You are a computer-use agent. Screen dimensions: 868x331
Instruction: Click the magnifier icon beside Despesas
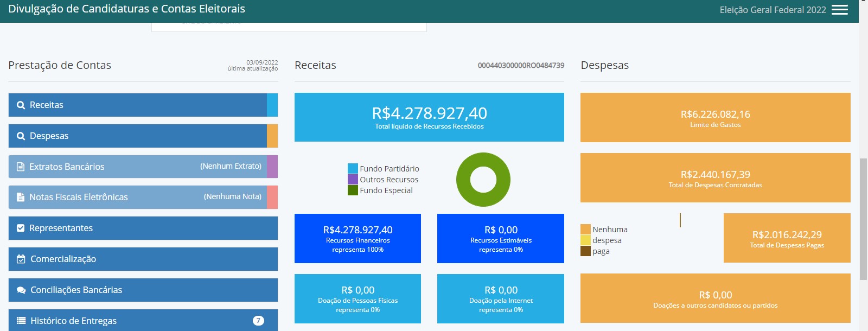21,136
